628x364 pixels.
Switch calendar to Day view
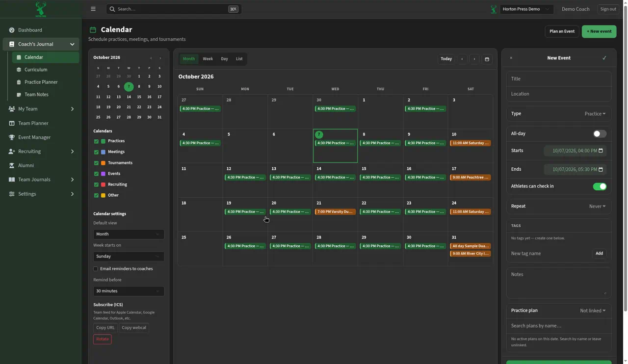tap(224, 59)
